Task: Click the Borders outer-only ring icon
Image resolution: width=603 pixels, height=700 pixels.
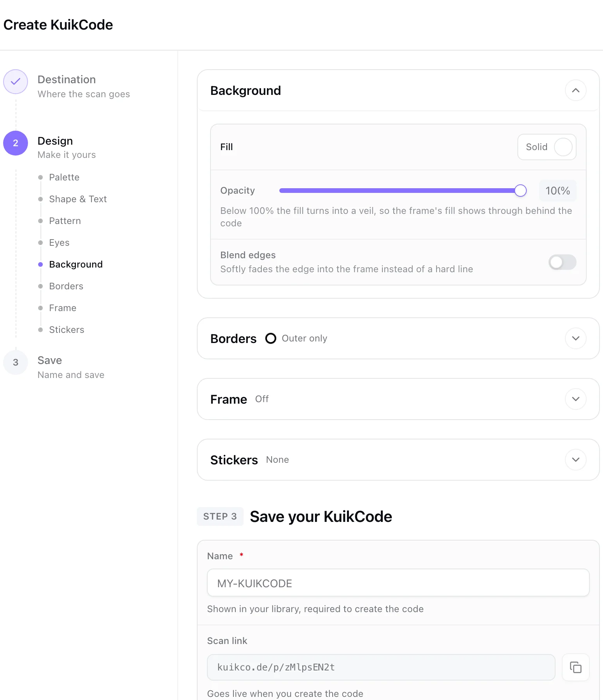Action: 271,338
